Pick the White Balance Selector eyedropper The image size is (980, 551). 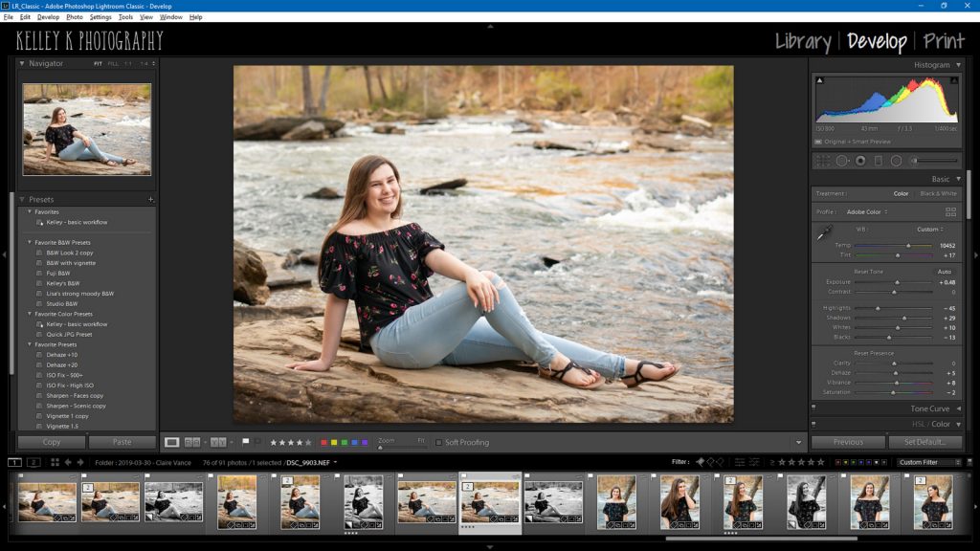pyautogui.click(x=824, y=233)
